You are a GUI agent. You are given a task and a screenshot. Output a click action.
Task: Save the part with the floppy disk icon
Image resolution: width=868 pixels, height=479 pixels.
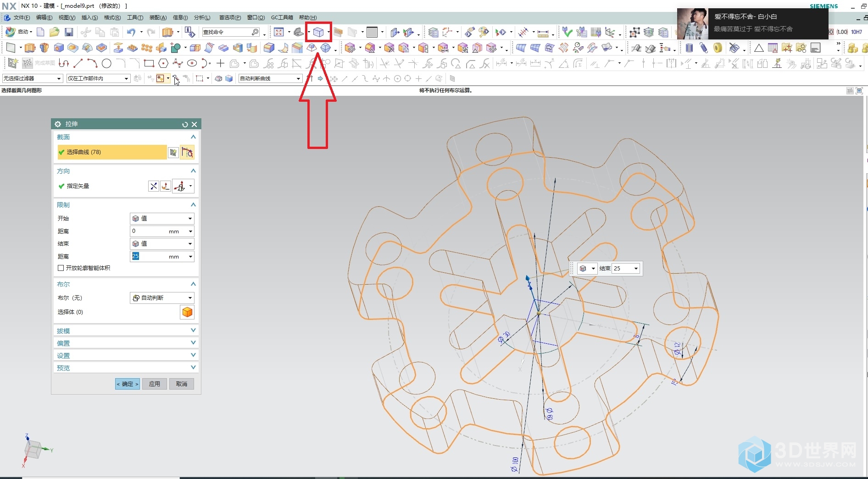[x=69, y=32]
